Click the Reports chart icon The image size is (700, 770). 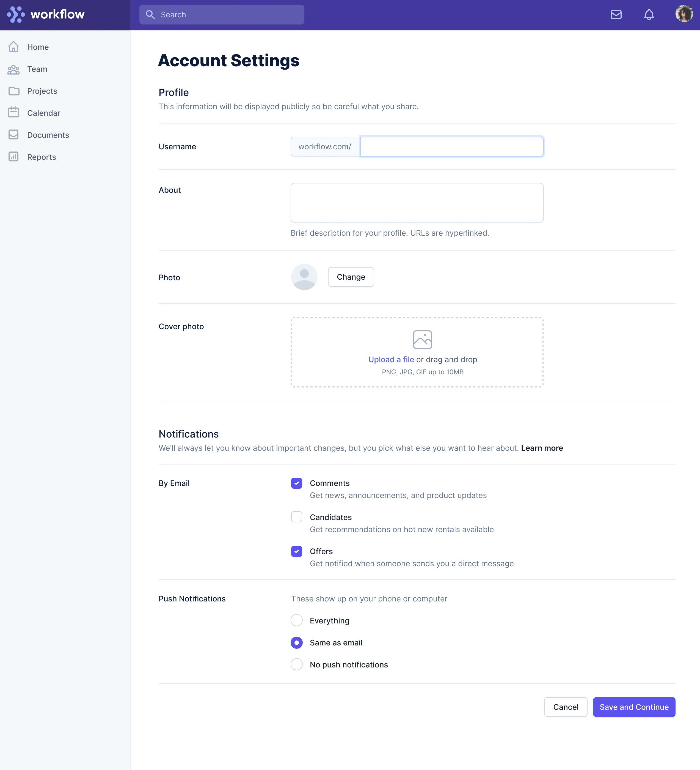[x=13, y=156]
